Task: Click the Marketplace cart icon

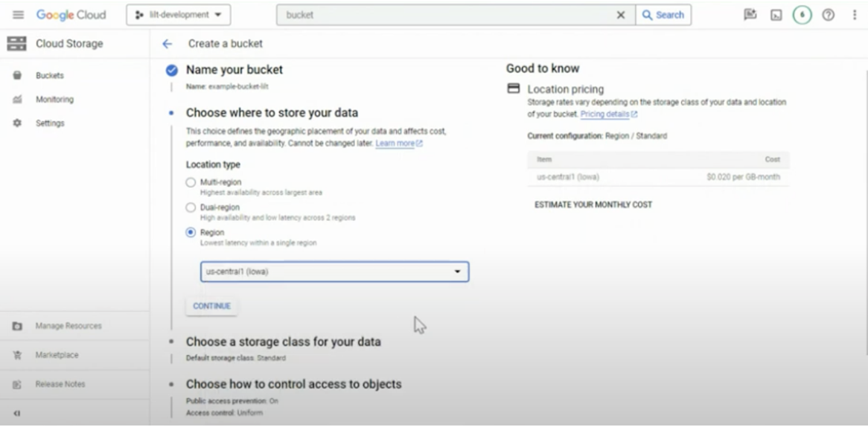Action: pos(17,355)
